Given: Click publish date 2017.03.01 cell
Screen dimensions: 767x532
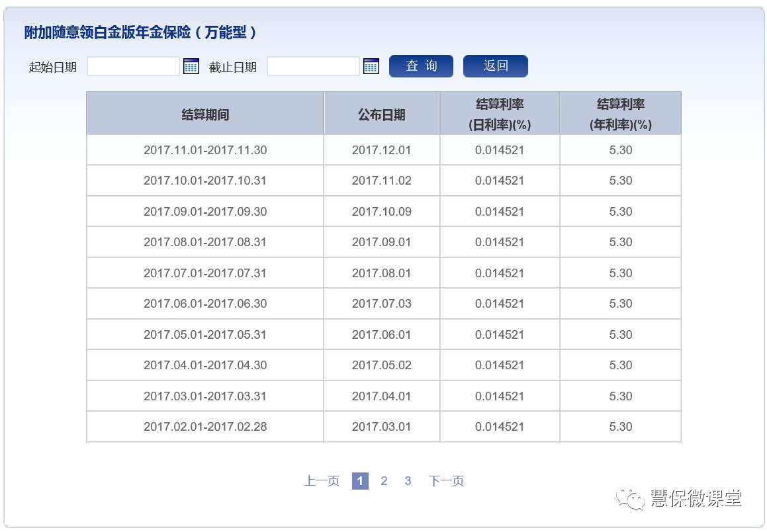Looking at the screenshot, I should pos(382,427).
